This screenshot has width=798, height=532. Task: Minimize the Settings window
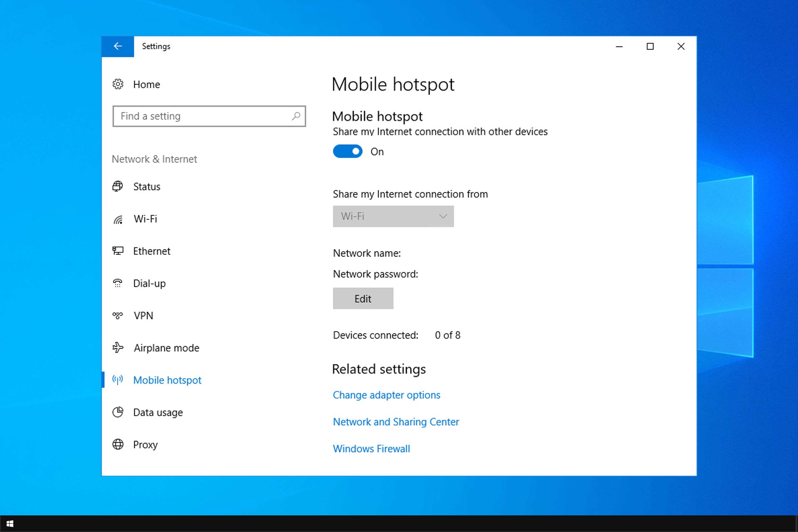(x=619, y=47)
